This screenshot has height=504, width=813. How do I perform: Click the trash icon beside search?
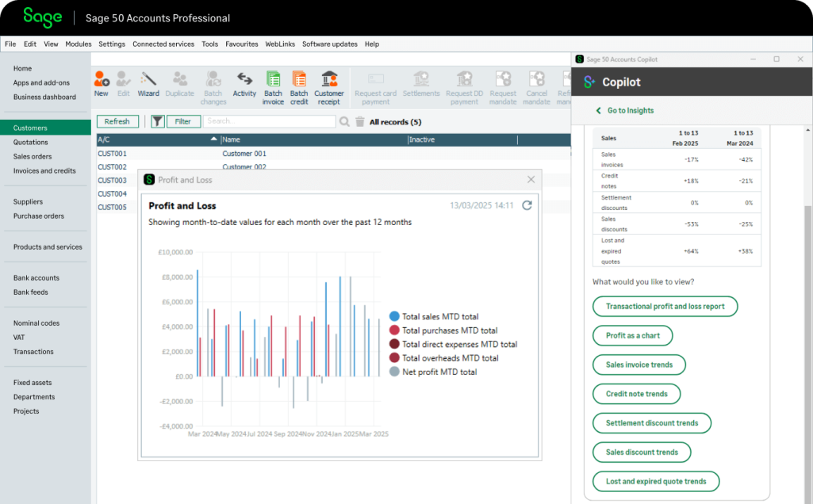360,122
